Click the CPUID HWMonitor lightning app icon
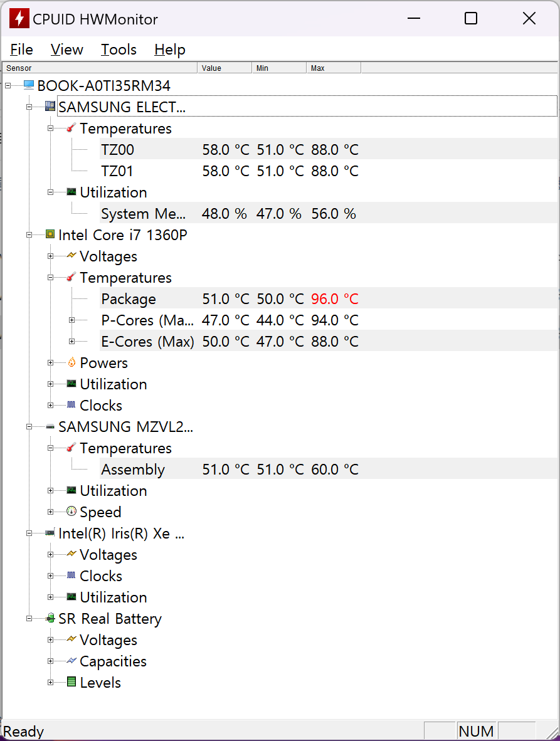Screen dimensions: 560x741 (x=19, y=18)
